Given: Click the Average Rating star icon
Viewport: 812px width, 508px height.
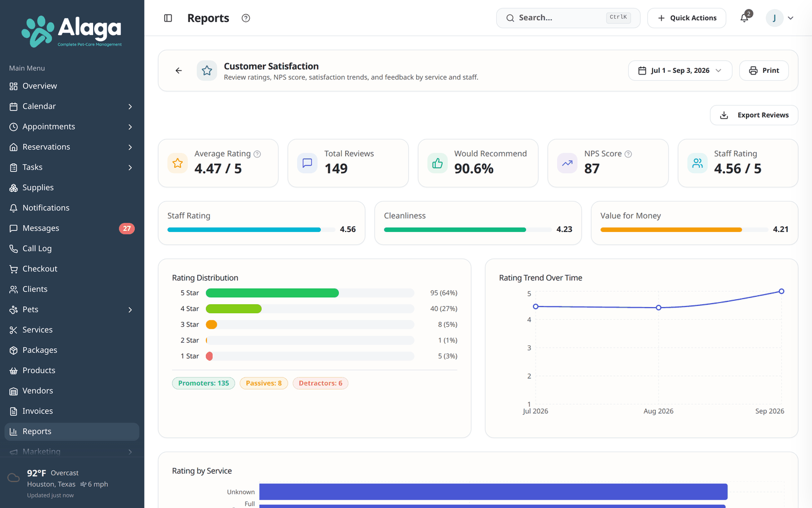Looking at the screenshot, I should click(x=178, y=163).
